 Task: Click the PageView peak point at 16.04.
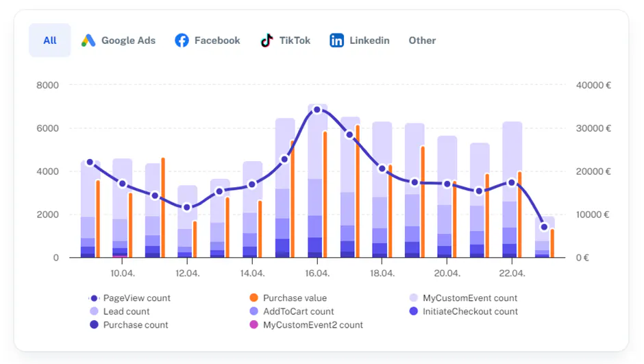coord(317,110)
